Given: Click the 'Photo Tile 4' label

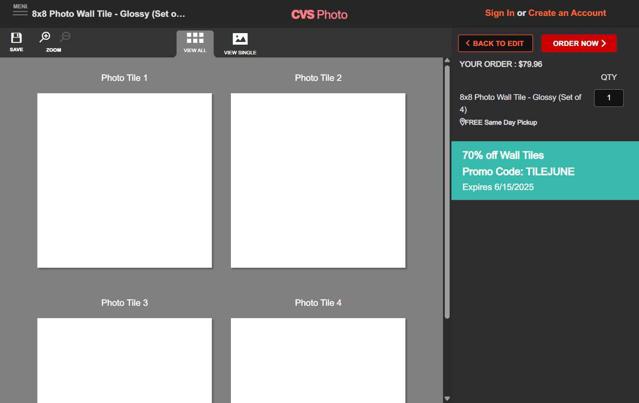Looking at the screenshot, I should coord(318,303).
